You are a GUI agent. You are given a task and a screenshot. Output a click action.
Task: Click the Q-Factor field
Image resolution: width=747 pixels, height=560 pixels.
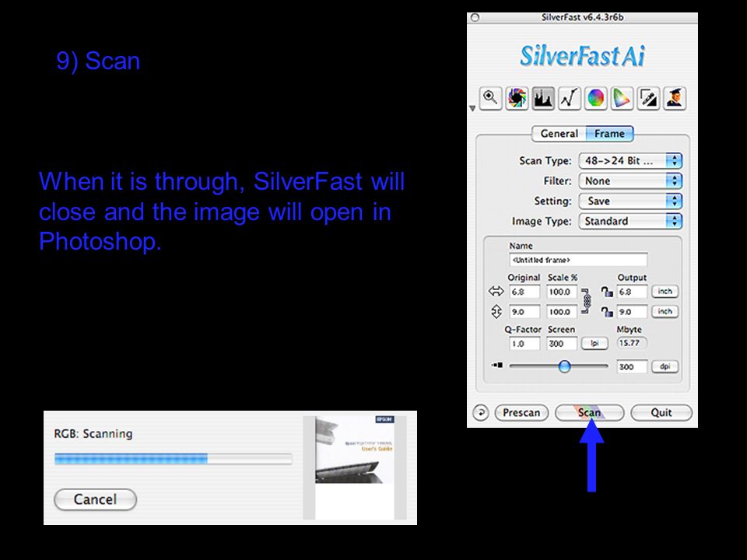coord(524,343)
